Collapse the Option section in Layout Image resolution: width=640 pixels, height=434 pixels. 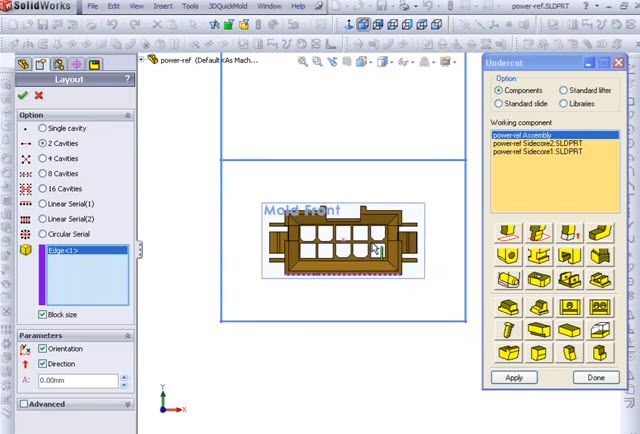(x=128, y=116)
